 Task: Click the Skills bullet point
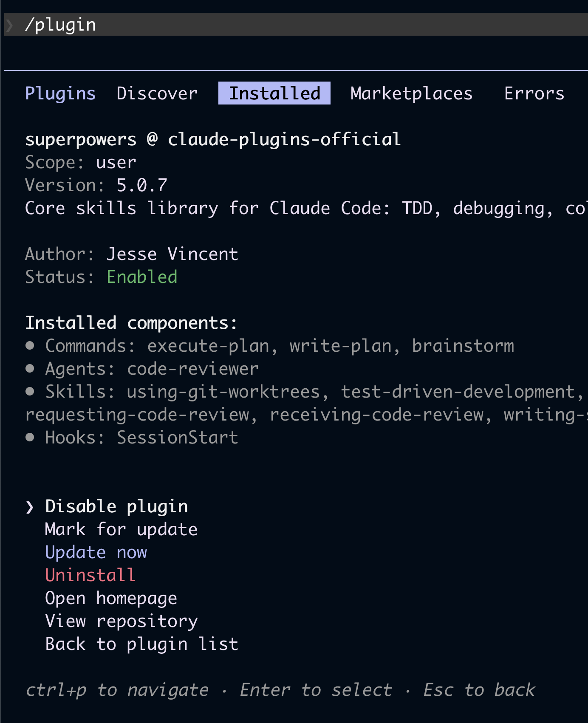point(30,391)
